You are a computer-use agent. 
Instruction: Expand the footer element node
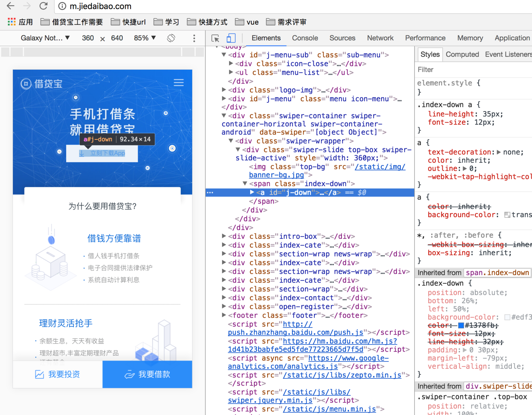click(x=224, y=315)
